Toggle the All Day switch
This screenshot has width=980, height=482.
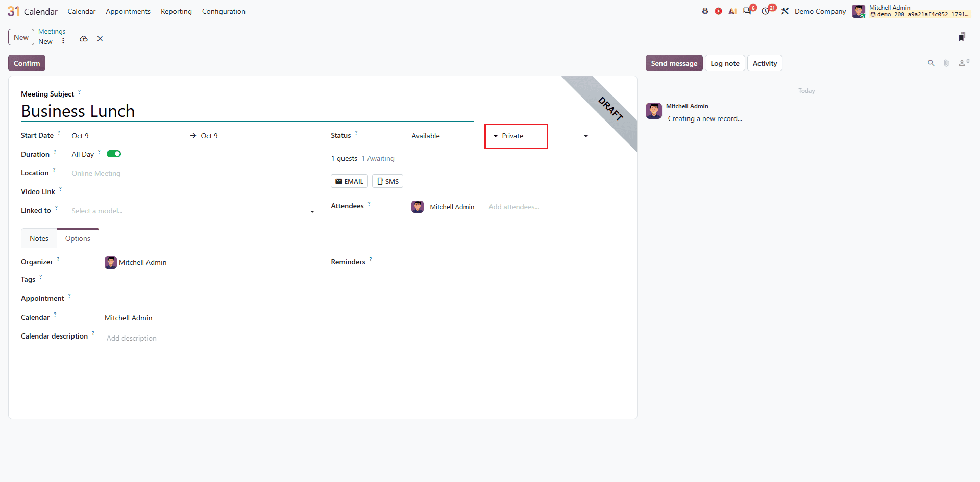tap(114, 154)
